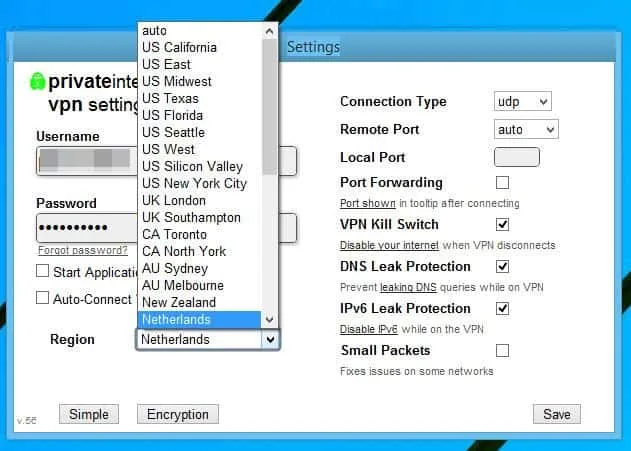Check the Start Application checkbox
The height and width of the screenshot is (451, 631).
click(x=42, y=271)
